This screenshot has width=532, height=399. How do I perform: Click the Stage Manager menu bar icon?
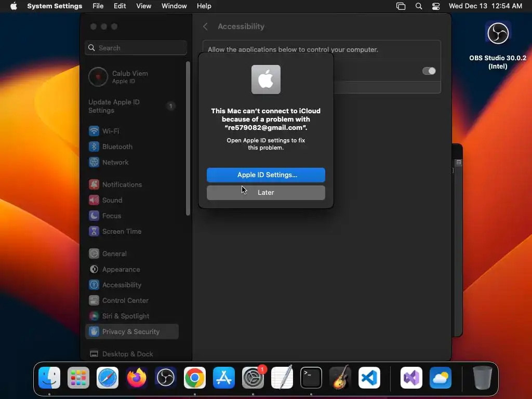pos(401,6)
